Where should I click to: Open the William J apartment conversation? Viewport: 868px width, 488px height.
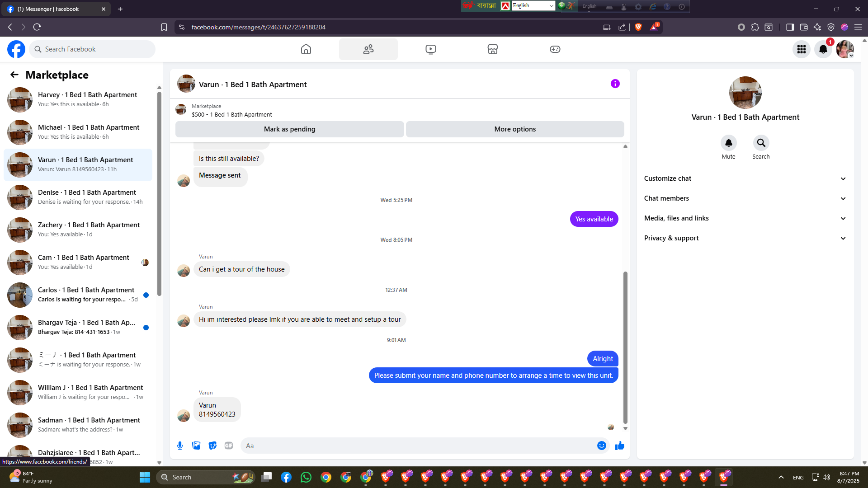(x=78, y=393)
